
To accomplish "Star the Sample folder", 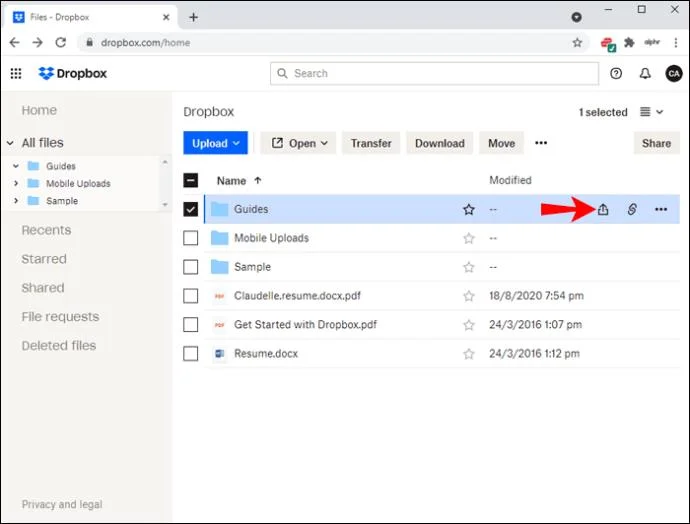I will pos(469,267).
